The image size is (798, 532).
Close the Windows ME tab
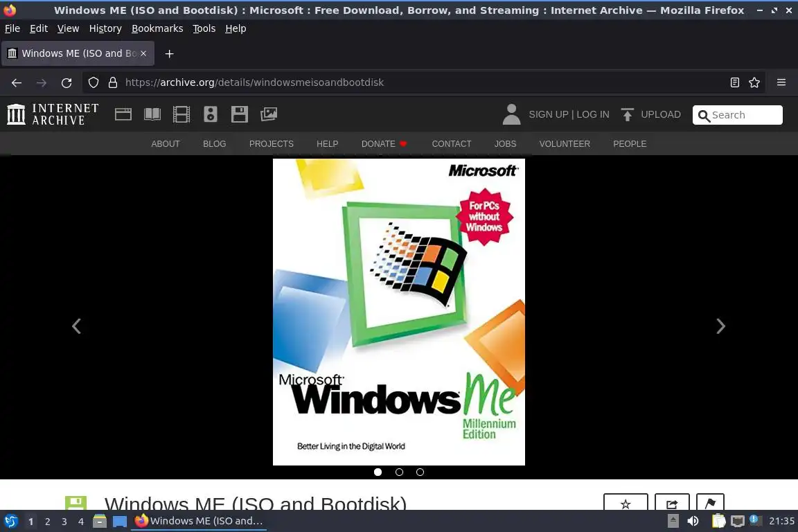143,53
